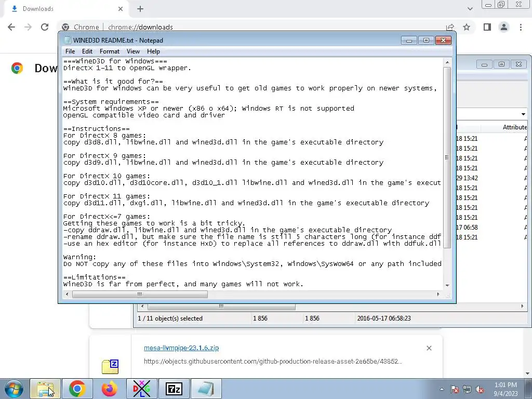Click 7-Zip horizontal scrollbar left arrow

click(x=142, y=307)
